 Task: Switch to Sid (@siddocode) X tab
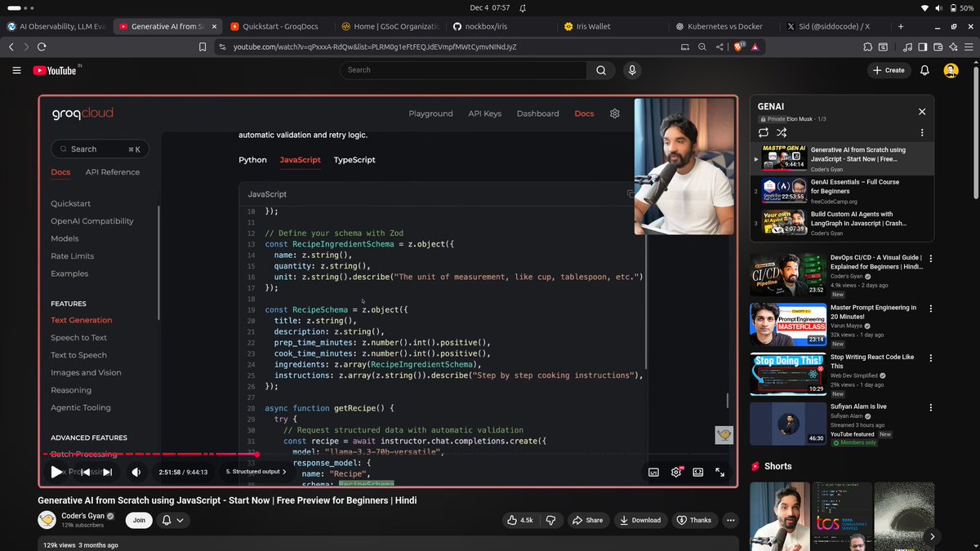pos(832,26)
